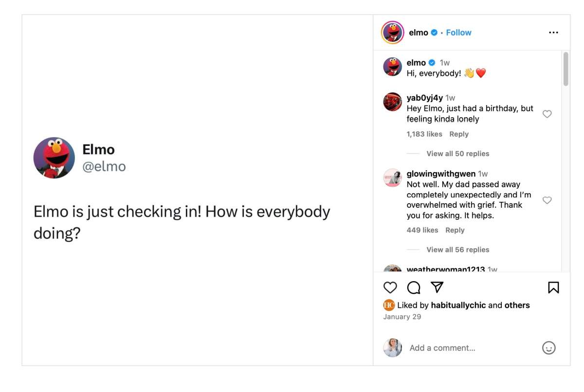The image size is (584, 392).
Task: Open the emoji picker smiley icon
Action: tap(549, 348)
